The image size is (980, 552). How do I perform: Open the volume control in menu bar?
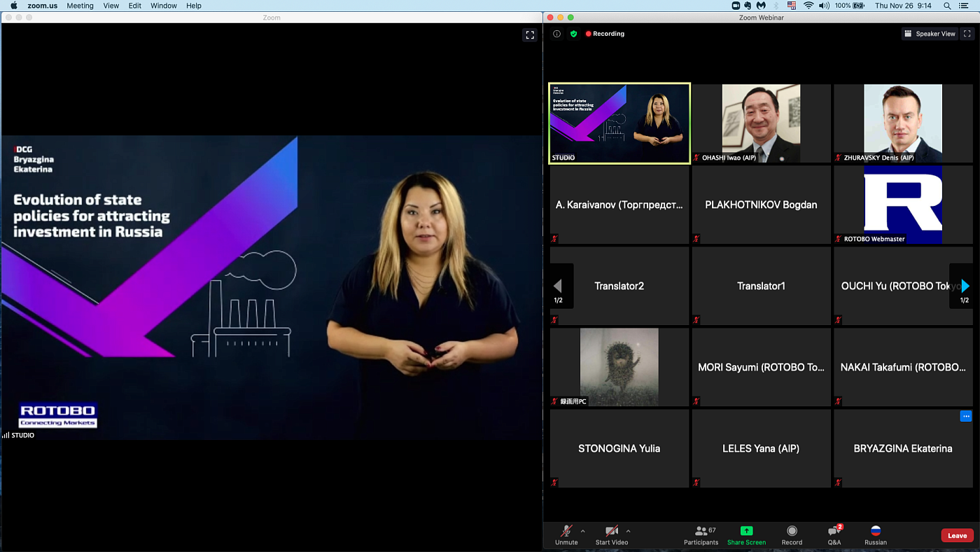tap(824, 6)
